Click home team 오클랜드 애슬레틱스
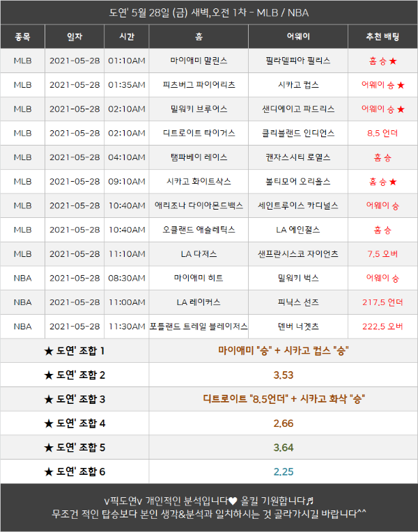Viewport: 418px width, 532px height. [199, 230]
